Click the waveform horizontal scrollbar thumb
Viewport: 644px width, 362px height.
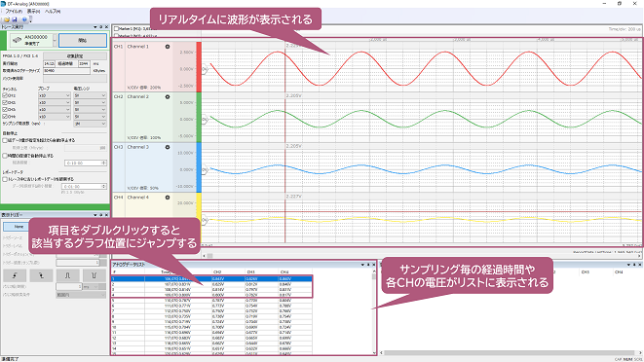[x=209, y=256]
